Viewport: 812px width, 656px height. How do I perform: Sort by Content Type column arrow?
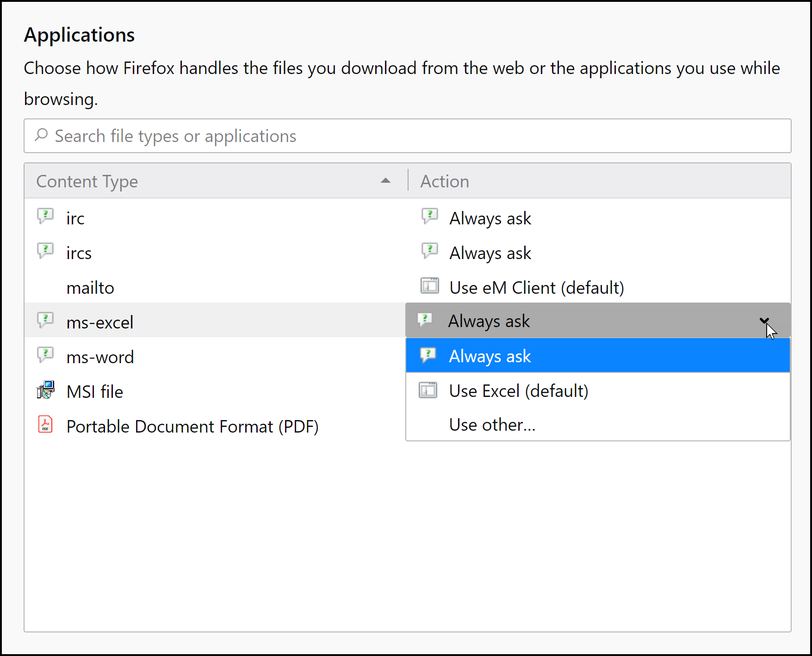coord(385,181)
